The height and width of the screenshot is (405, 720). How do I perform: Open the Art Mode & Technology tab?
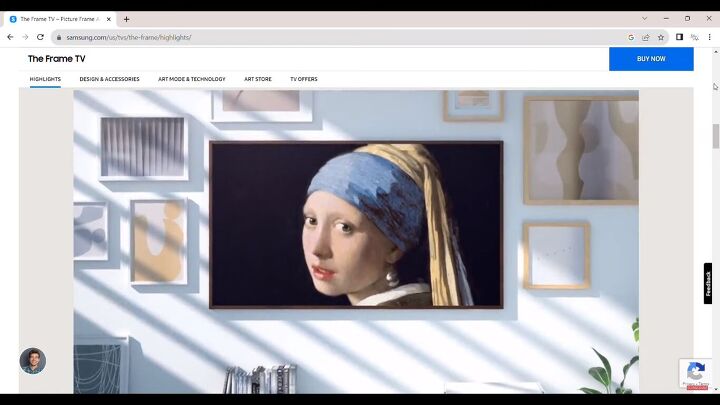tap(191, 79)
